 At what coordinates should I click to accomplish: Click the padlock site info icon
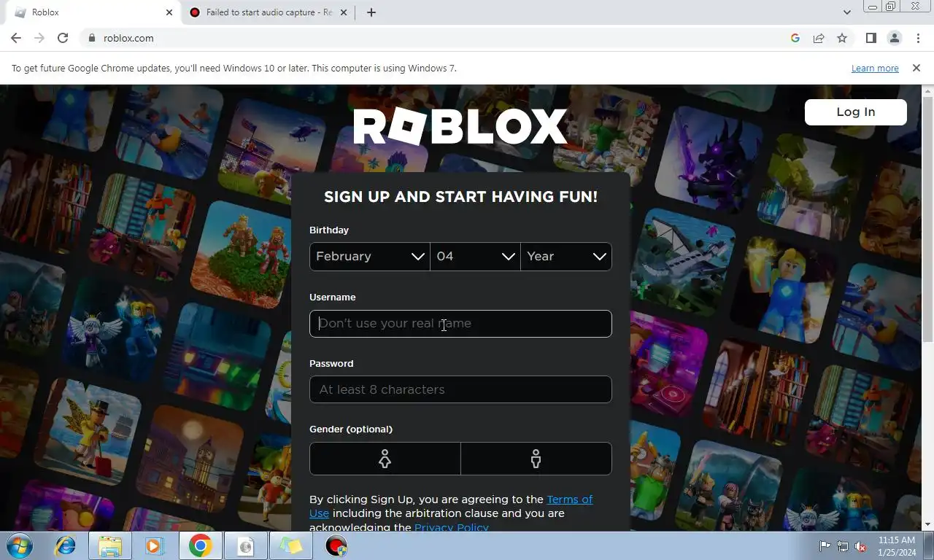click(x=91, y=38)
